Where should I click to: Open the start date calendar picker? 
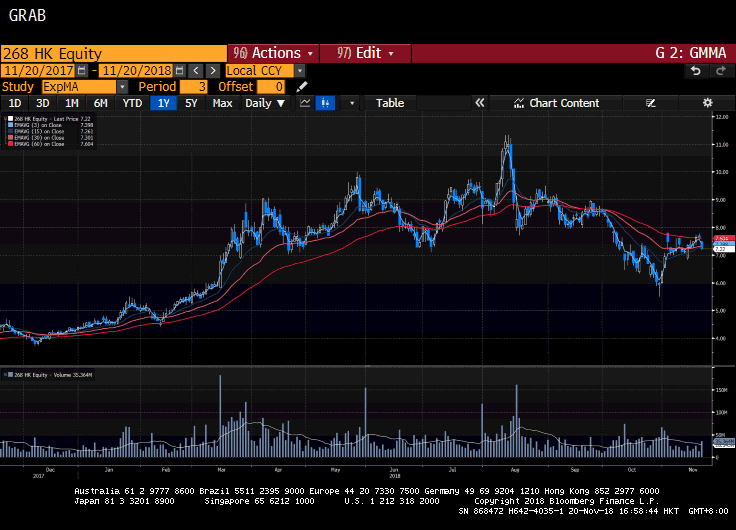pos(82,71)
